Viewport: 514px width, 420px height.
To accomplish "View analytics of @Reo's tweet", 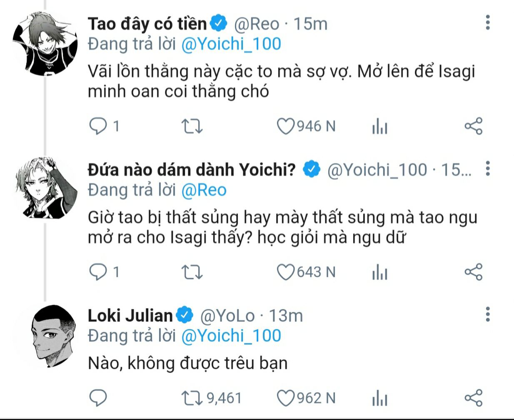I will pyautogui.click(x=379, y=126).
